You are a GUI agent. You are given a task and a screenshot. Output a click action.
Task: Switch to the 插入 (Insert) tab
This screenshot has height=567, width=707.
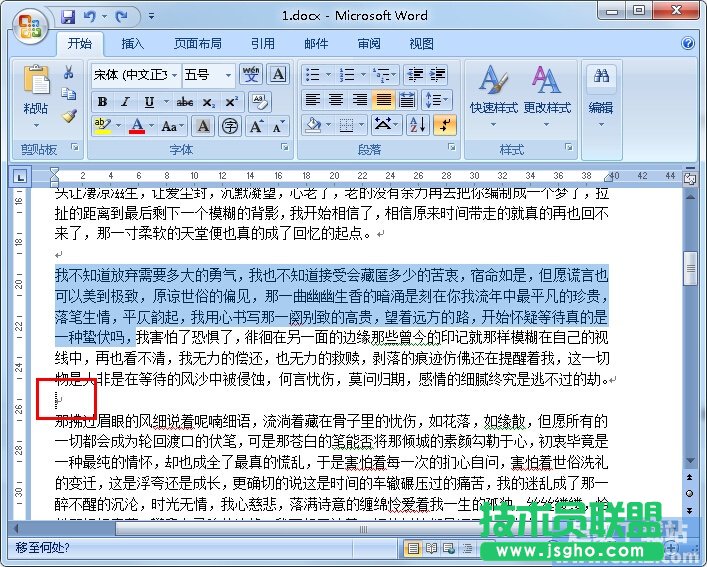pyautogui.click(x=133, y=44)
